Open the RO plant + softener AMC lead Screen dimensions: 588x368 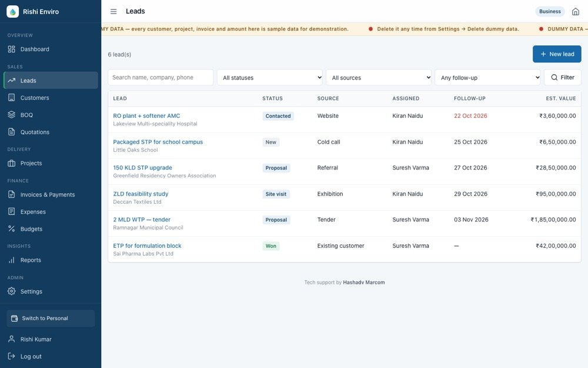coord(146,115)
